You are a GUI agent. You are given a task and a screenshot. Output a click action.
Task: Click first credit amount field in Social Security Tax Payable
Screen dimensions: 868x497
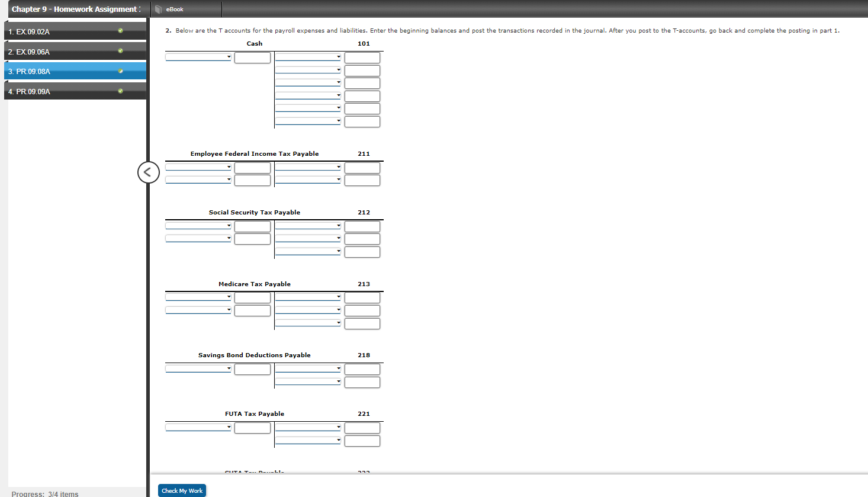point(362,226)
